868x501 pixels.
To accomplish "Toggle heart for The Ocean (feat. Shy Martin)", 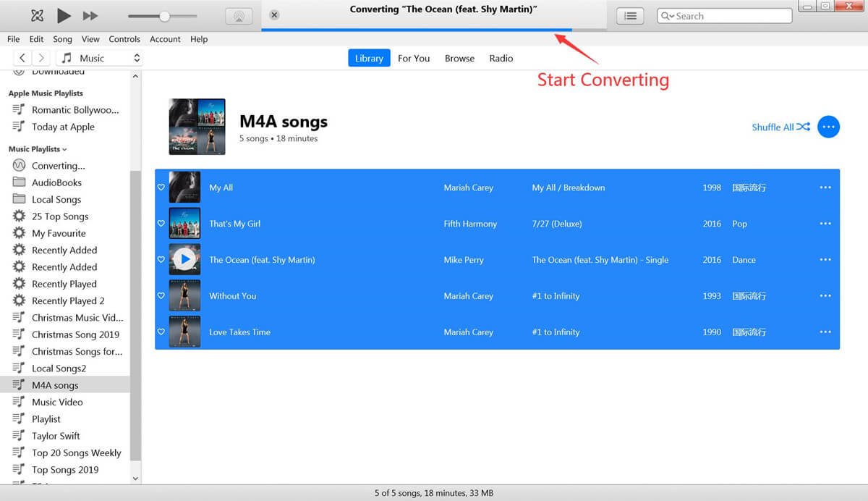I will pyautogui.click(x=161, y=260).
